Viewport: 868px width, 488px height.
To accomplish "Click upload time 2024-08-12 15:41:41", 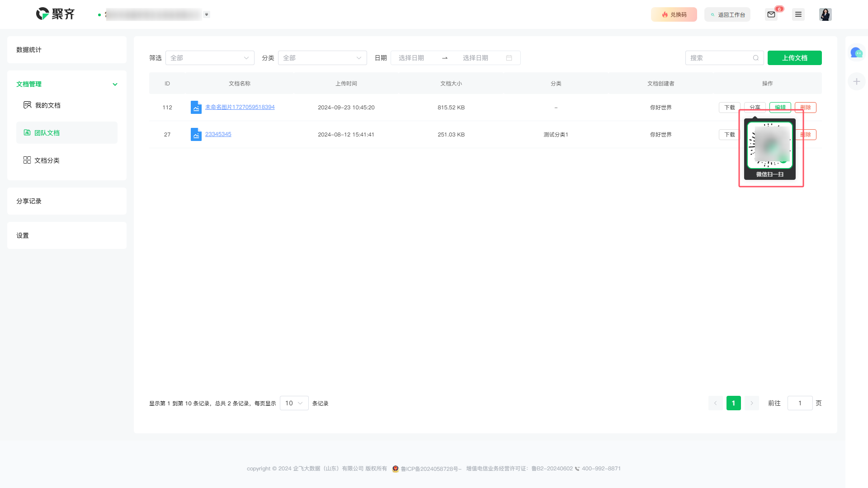I will point(346,135).
